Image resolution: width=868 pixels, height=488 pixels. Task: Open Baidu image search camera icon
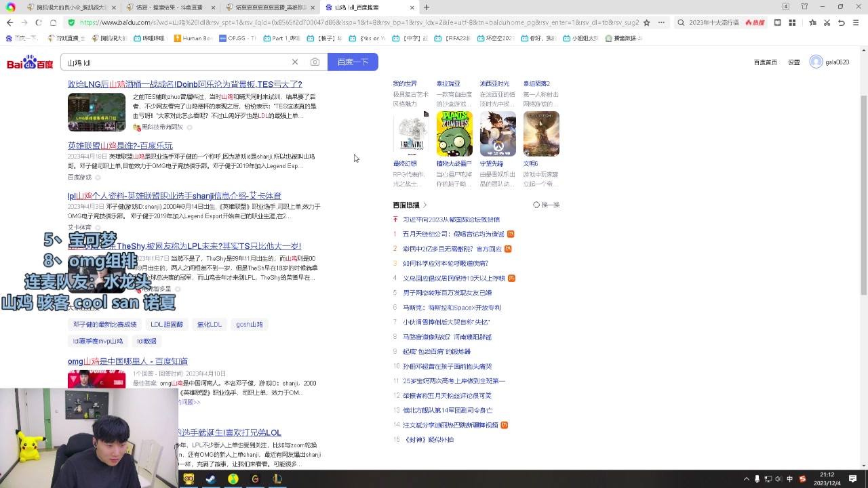click(315, 62)
